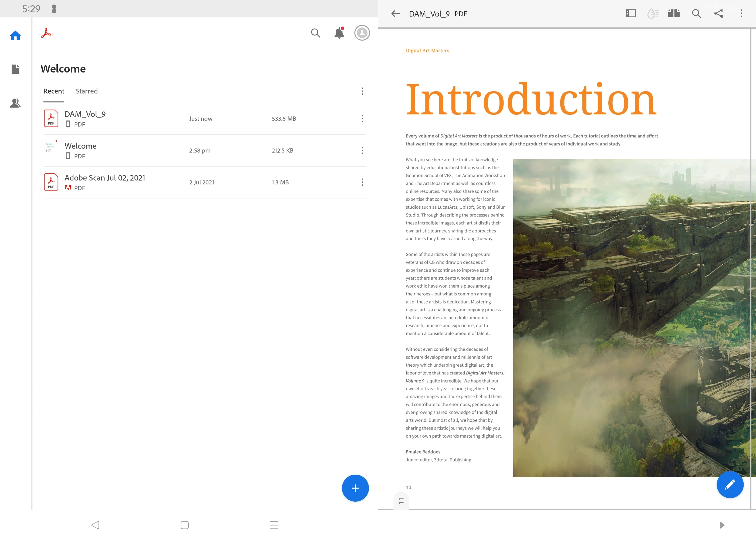The image size is (756, 540).
Task: Open options for Adobe Scan file
Action: [362, 182]
